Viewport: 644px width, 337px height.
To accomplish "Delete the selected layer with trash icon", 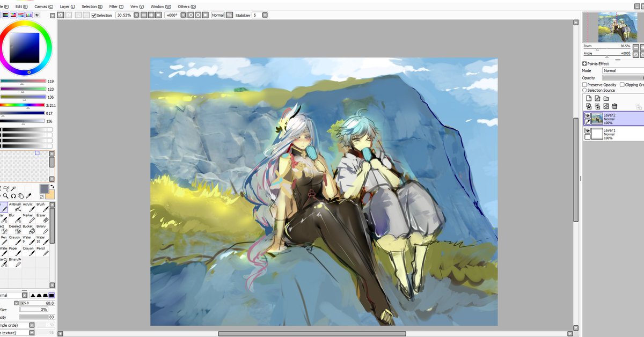I will 614,106.
